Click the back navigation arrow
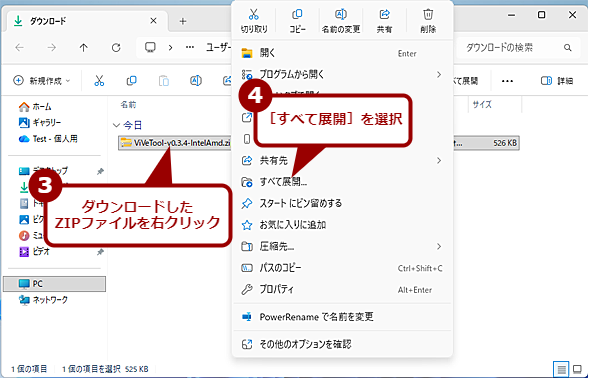The height and width of the screenshot is (379, 589). click(20, 48)
